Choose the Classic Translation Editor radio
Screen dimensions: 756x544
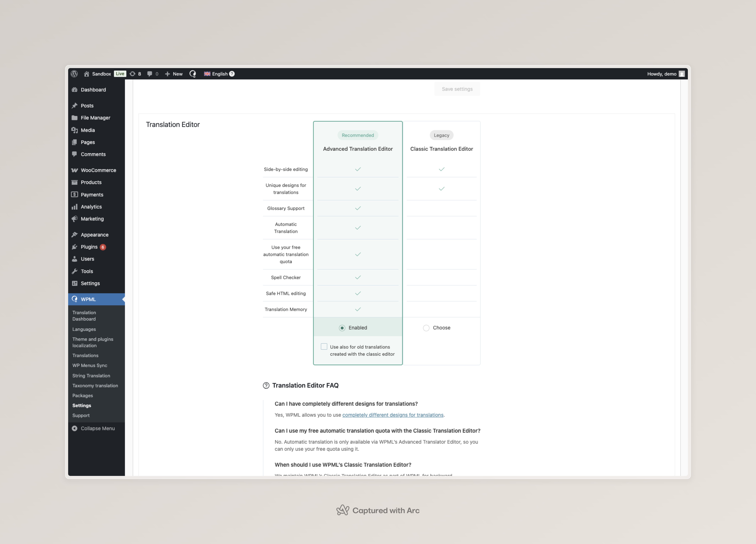[x=426, y=328]
